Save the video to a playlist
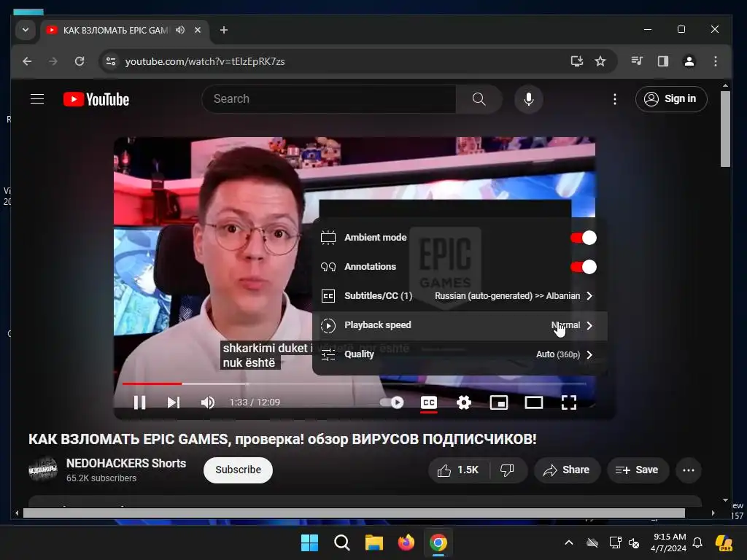Screen dimensions: 747x560 click(638, 470)
